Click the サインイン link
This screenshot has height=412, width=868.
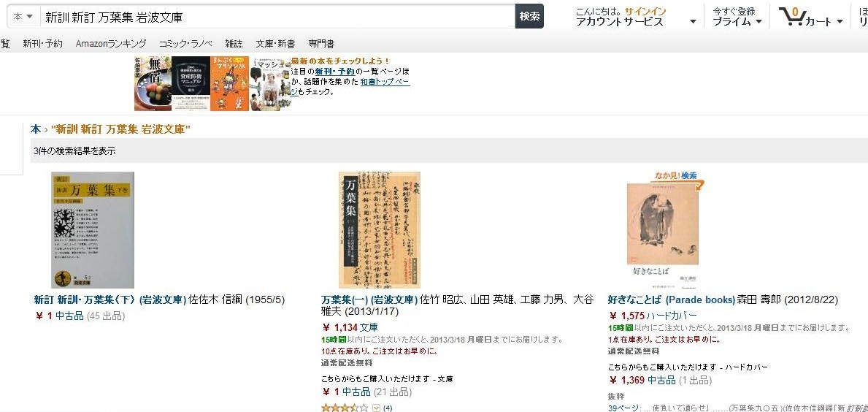point(645,11)
